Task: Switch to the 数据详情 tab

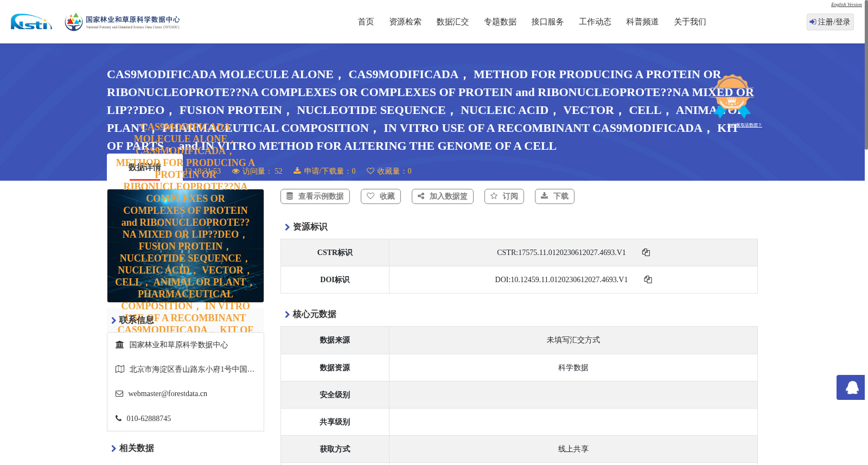Action: [x=145, y=167]
